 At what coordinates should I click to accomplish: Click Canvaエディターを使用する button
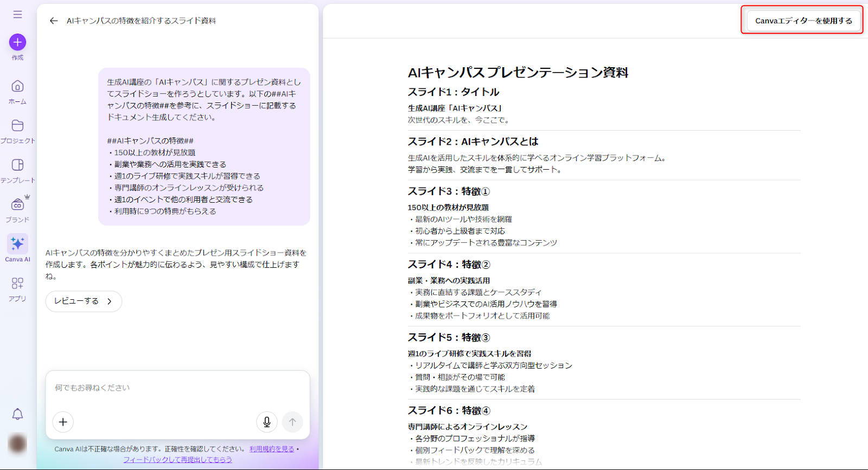803,21
